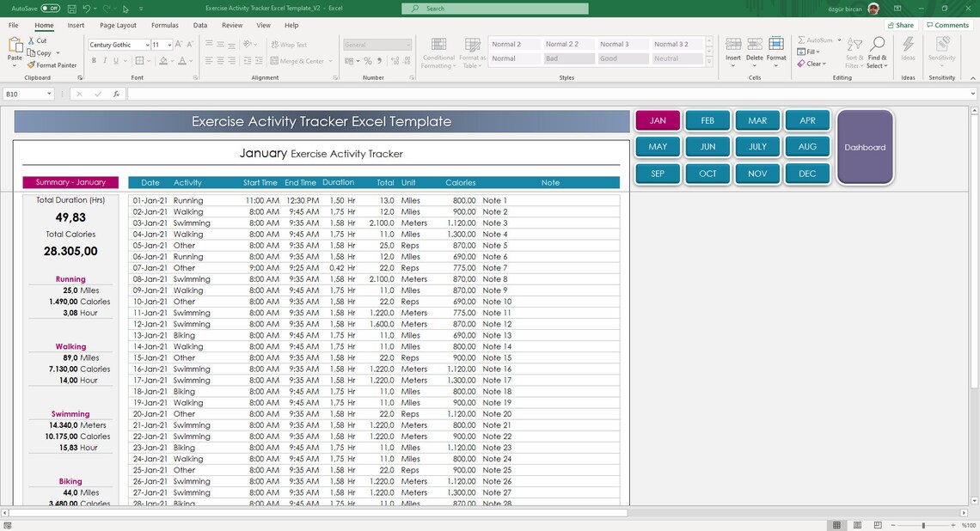980x531 pixels.
Task: Click the Dashboard button
Action: [x=865, y=147]
